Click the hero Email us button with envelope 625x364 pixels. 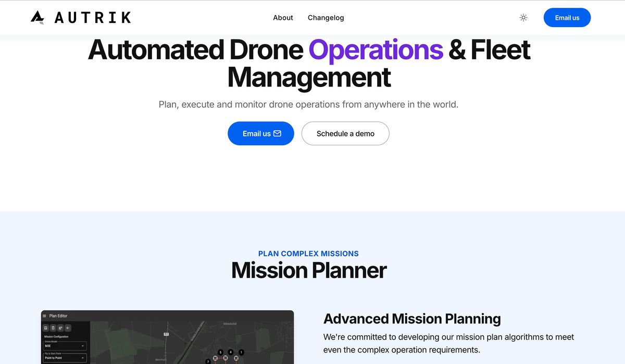pos(261,133)
